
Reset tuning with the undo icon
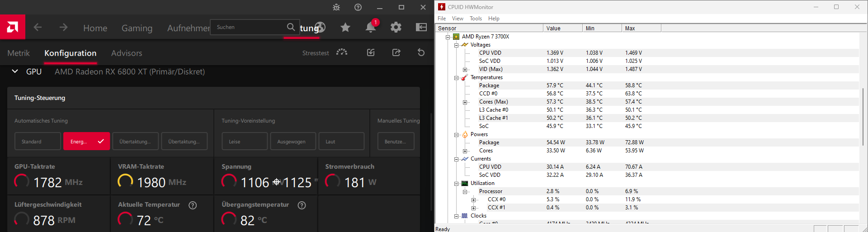pos(421,53)
